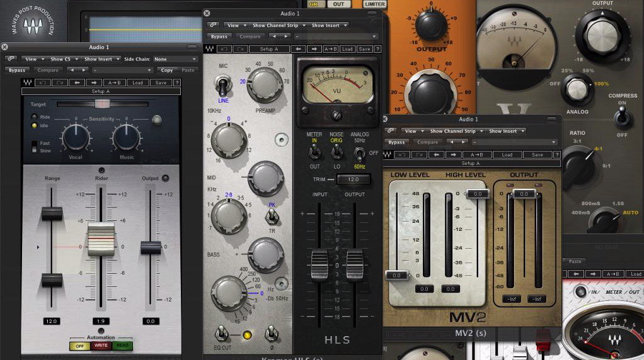Open help question mark in HLS toolbar
This screenshot has width=644, height=360.
(377, 49)
